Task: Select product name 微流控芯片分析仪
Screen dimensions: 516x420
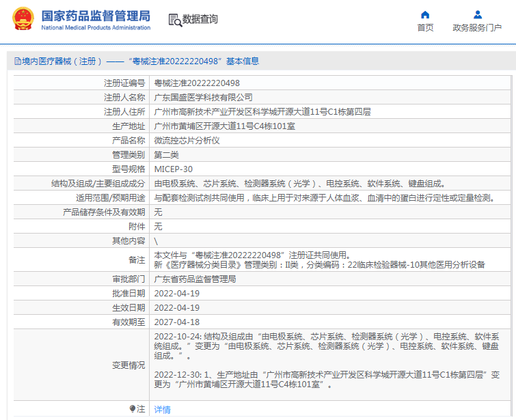Action: [x=187, y=141]
